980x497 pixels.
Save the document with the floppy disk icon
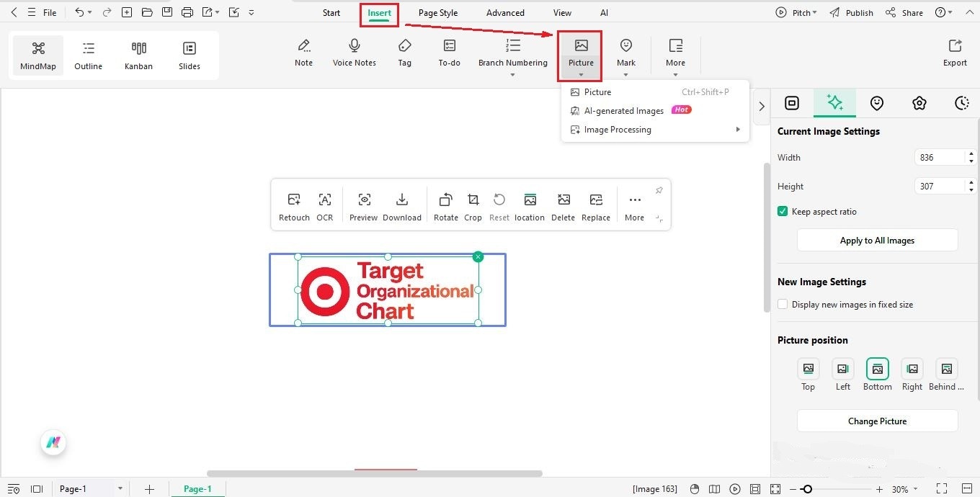[x=167, y=12]
